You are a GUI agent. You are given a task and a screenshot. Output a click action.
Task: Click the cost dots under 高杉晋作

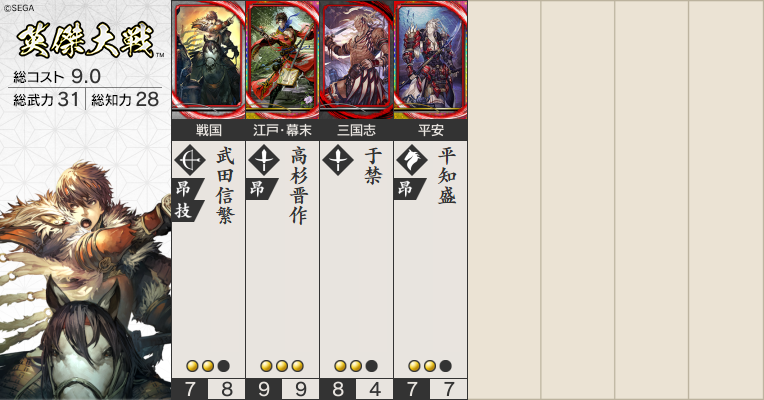coord(282,366)
